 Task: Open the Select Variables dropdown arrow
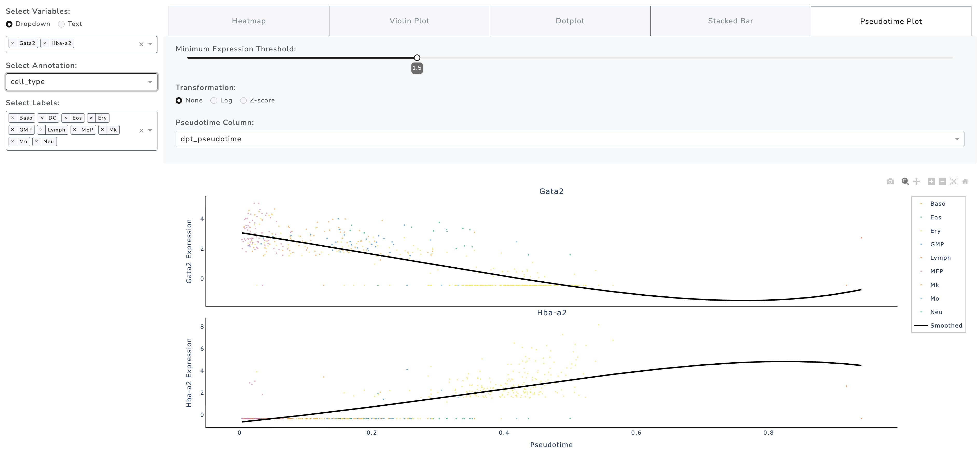pos(150,44)
